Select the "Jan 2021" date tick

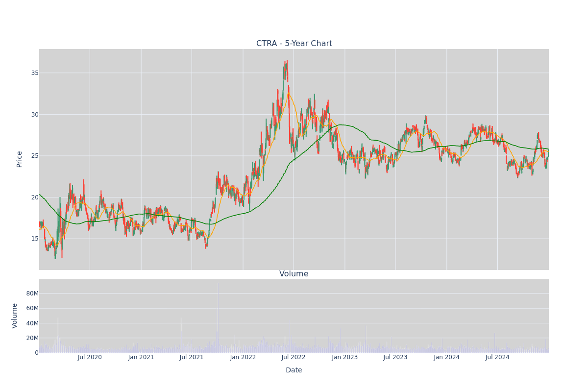141,357
